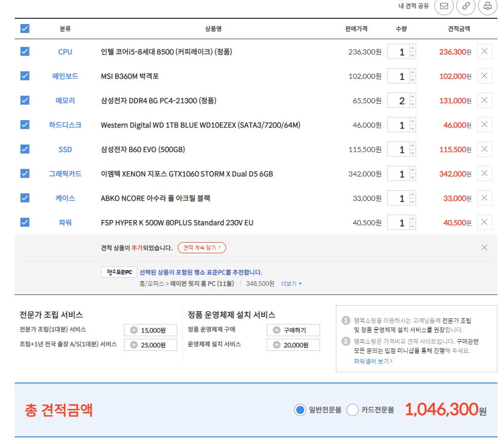The image size is (504, 444).
Task: Delete the SSD row using X icon
Action: click(x=484, y=150)
